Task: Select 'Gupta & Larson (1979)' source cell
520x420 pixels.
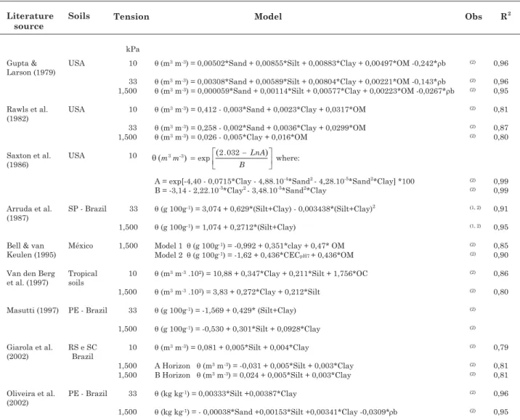Action: pyautogui.click(x=31, y=68)
